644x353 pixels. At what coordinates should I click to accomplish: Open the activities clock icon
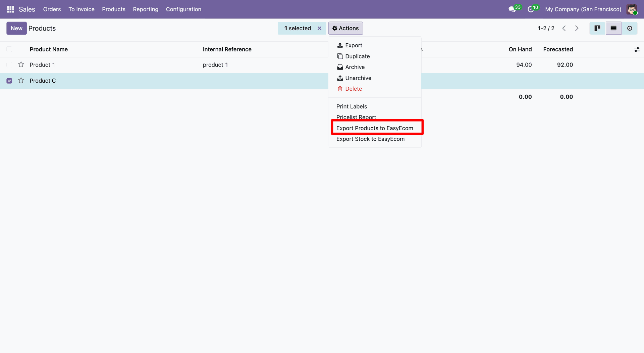coord(531,9)
